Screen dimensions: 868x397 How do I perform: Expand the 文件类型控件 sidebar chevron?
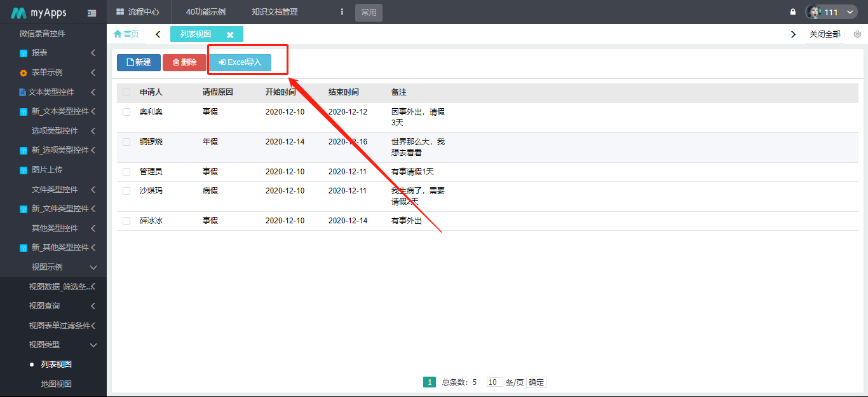[x=93, y=190]
